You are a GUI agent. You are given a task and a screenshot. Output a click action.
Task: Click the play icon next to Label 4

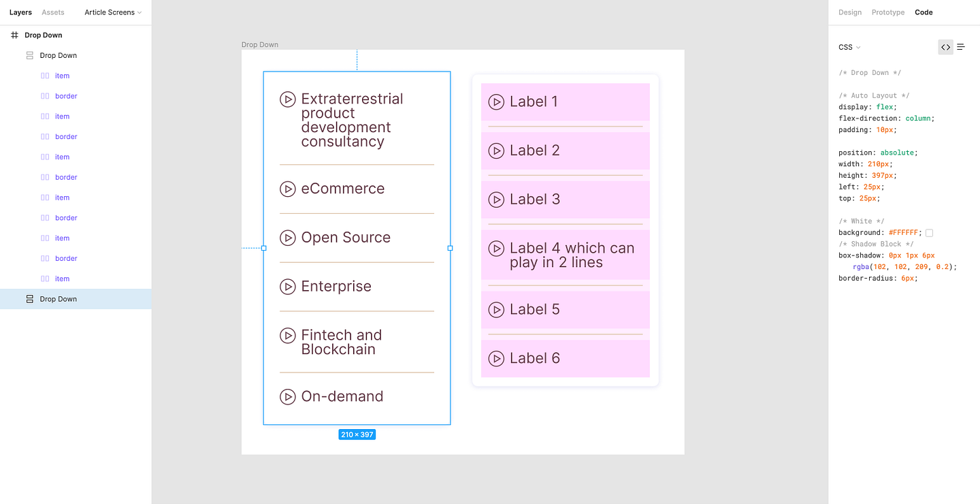point(496,249)
